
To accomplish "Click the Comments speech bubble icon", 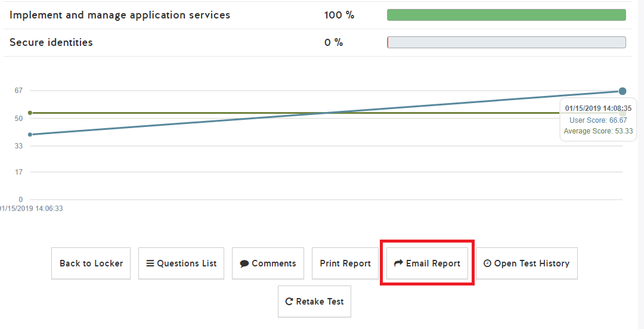I will tap(244, 263).
